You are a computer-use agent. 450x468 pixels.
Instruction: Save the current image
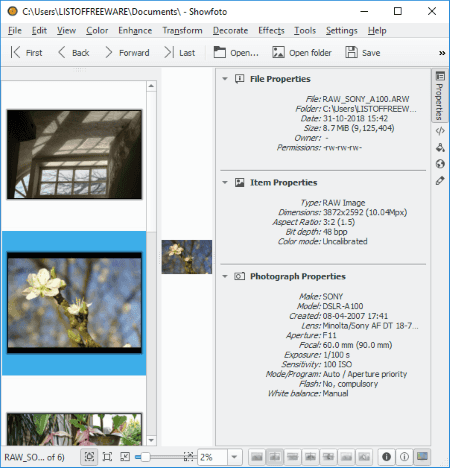pos(363,53)
